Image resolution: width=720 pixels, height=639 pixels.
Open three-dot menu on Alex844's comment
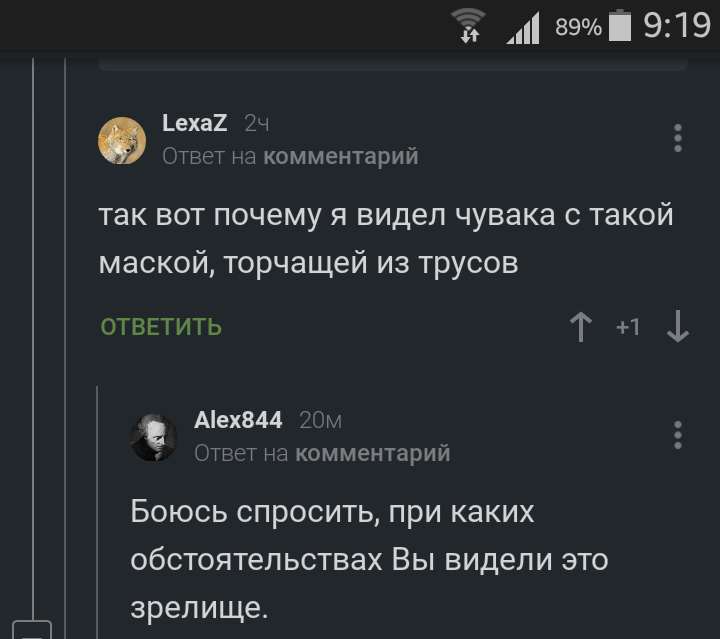(678, 435)
